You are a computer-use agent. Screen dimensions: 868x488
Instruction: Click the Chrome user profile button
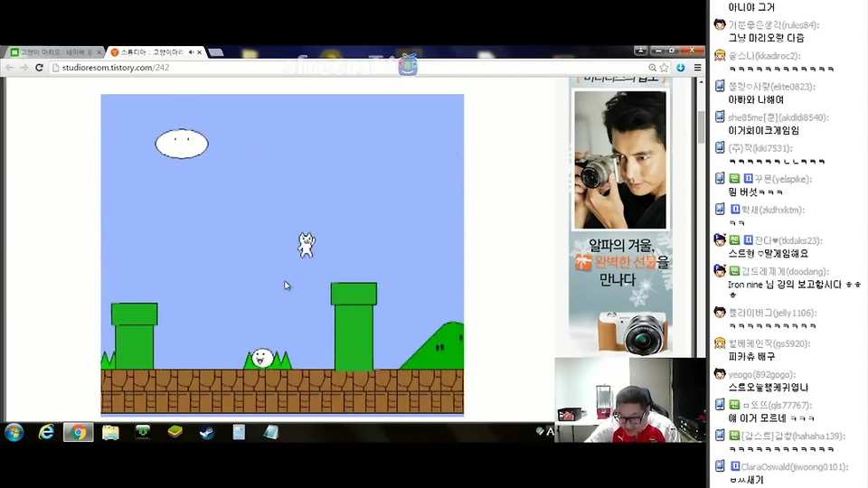coord(640,51)
